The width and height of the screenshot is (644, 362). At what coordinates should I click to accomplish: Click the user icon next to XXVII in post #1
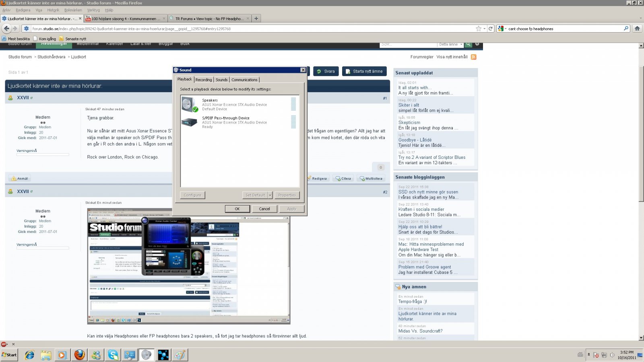pos(10,98)
